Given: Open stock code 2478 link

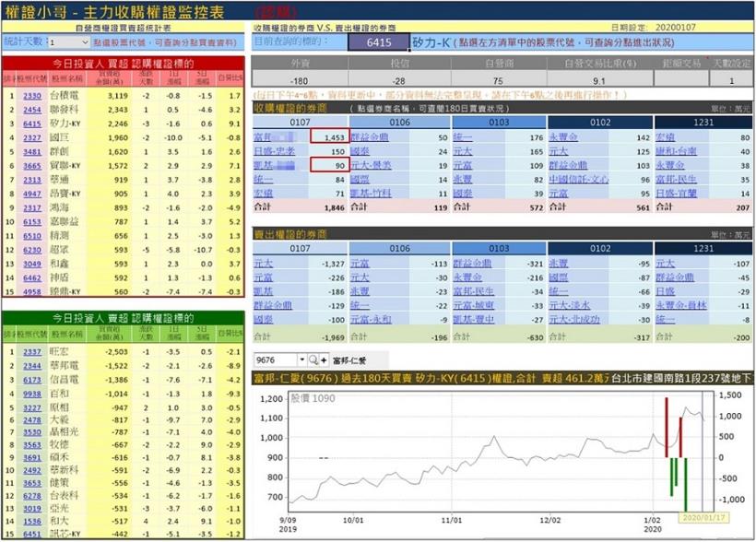Looking at the screenshot, I should [32, 420].
